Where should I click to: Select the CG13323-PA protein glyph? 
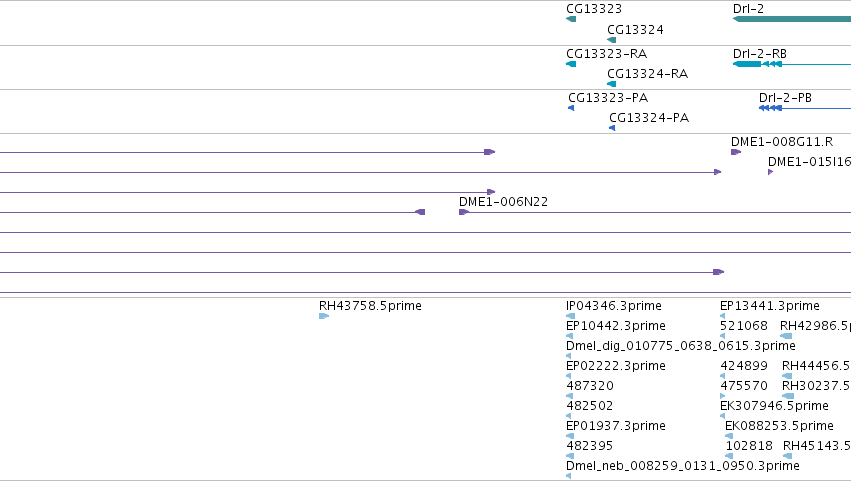tap(571, 108)
